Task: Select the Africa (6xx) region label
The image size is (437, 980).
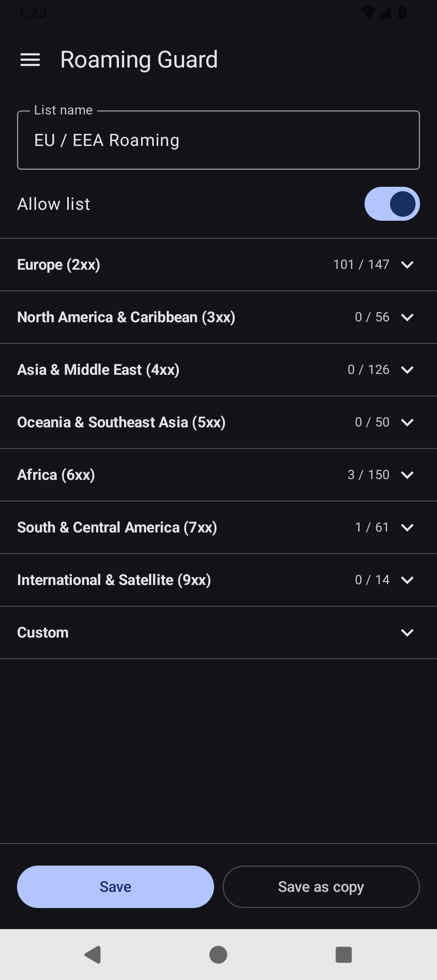Action: tap(56, 475)
